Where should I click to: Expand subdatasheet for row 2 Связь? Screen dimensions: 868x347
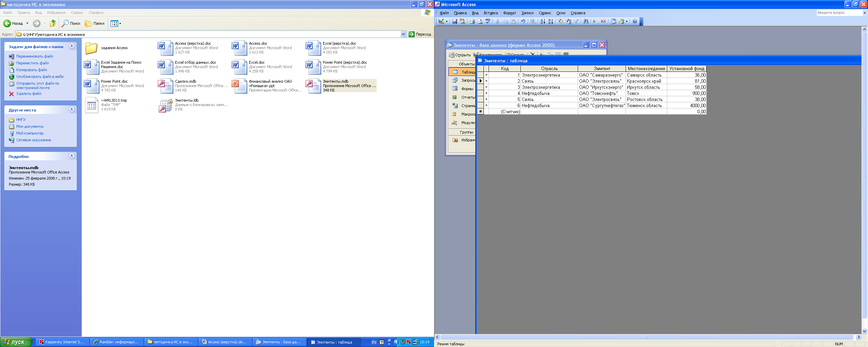pos(486,81)
